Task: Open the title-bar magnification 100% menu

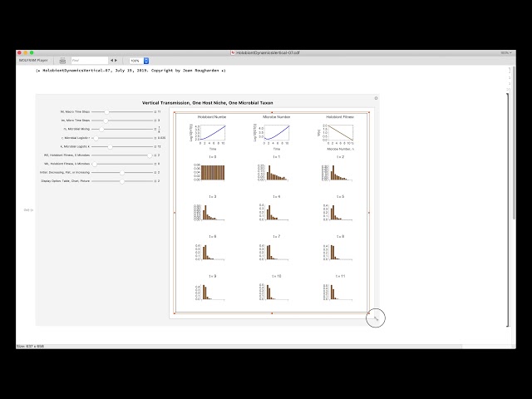Action: [506, 53]
